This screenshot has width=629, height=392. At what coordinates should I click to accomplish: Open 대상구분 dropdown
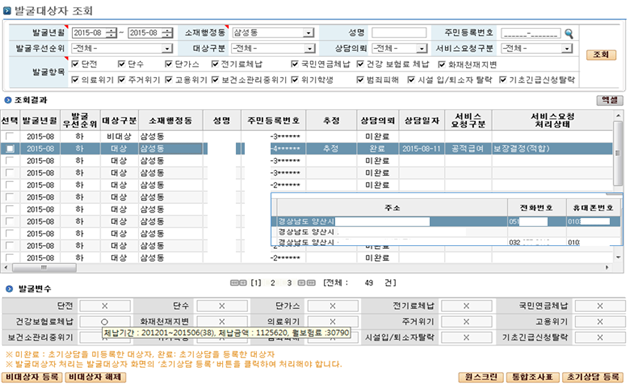(309, 49)
